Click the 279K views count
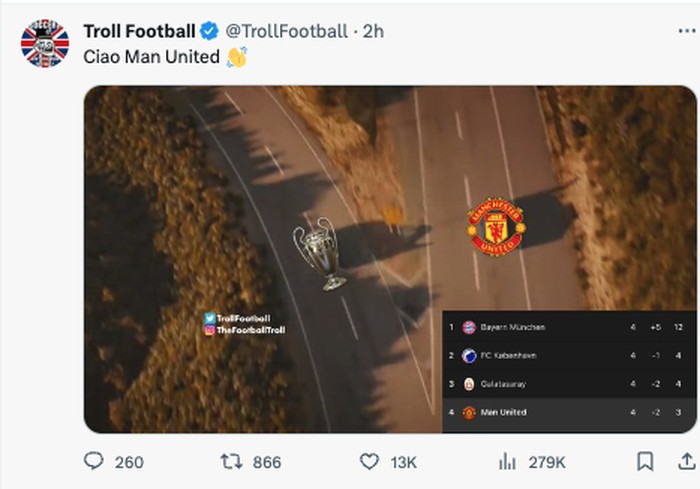 coord(546,462)
